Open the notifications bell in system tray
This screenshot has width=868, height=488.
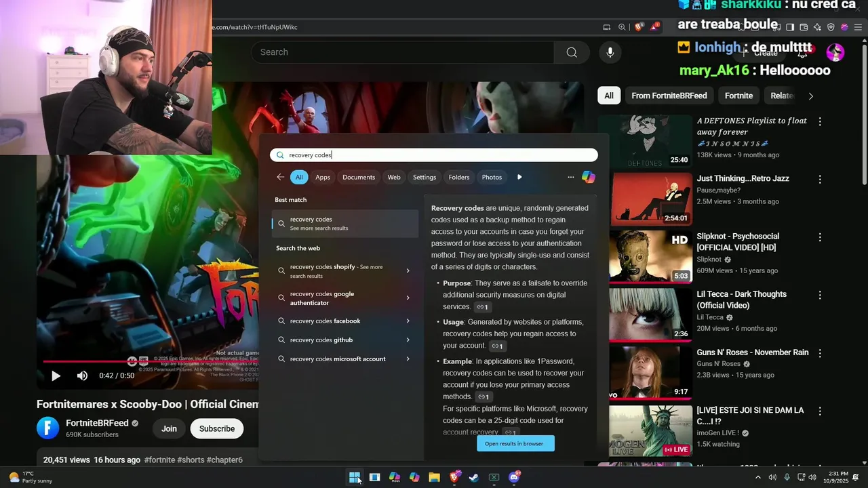click(856, 477)
